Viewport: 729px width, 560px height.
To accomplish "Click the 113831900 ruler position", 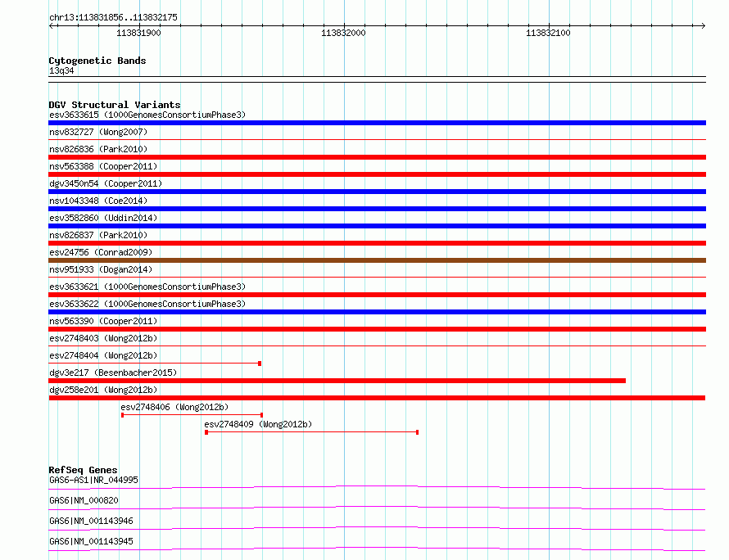I will (138, 33).
